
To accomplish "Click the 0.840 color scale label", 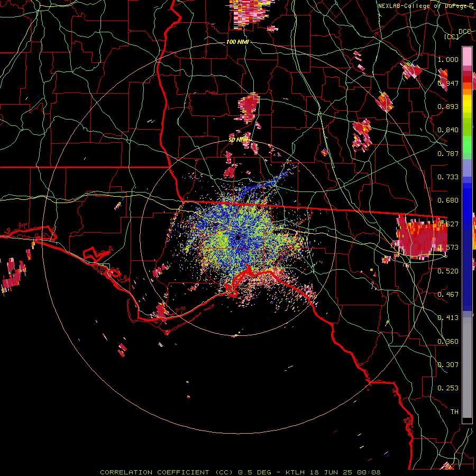I will [448, 130].
